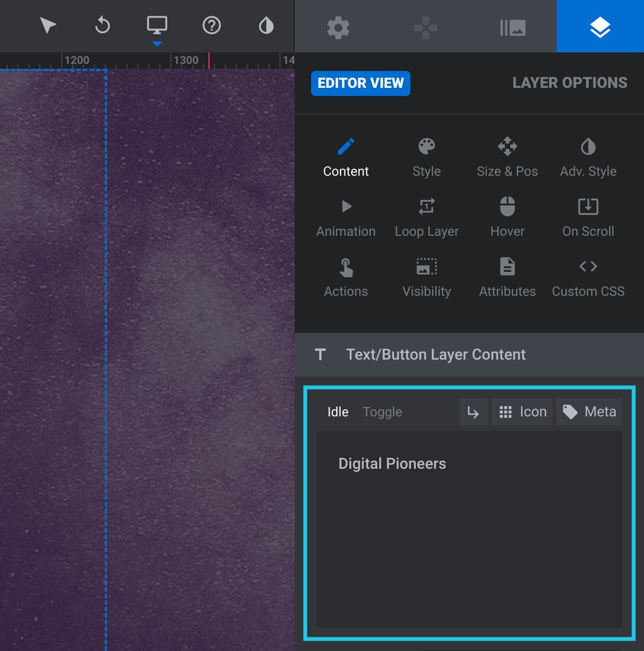The image size is (644, 651).
Task: Click the pink ruler position marker
Action: [x=209, y=61]
